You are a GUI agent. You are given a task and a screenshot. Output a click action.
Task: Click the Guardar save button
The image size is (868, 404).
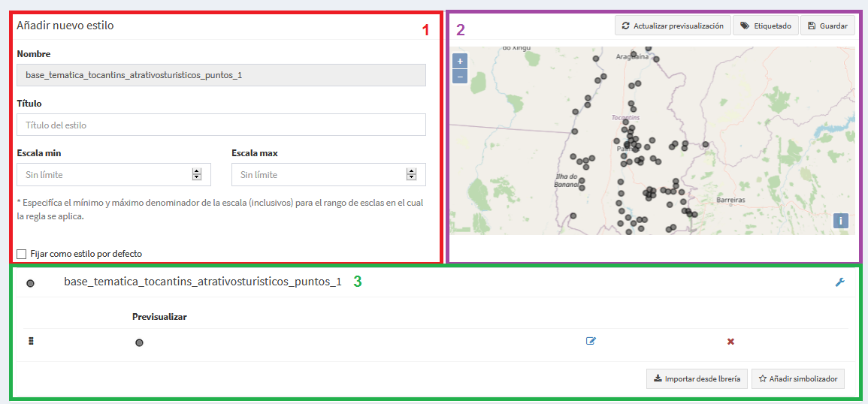(x=827, y=26)
